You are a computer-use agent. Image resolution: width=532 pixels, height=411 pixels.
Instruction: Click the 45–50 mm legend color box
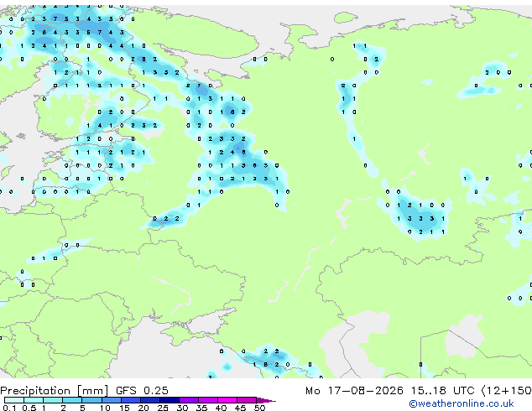pyautogui.click(x=247, y=400)
